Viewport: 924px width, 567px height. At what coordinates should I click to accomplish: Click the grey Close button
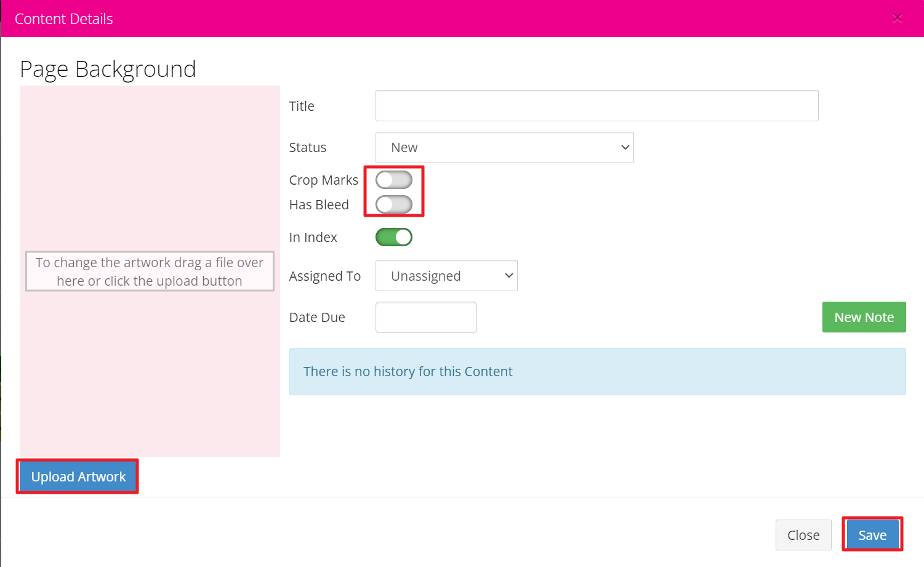click(803, 535)
